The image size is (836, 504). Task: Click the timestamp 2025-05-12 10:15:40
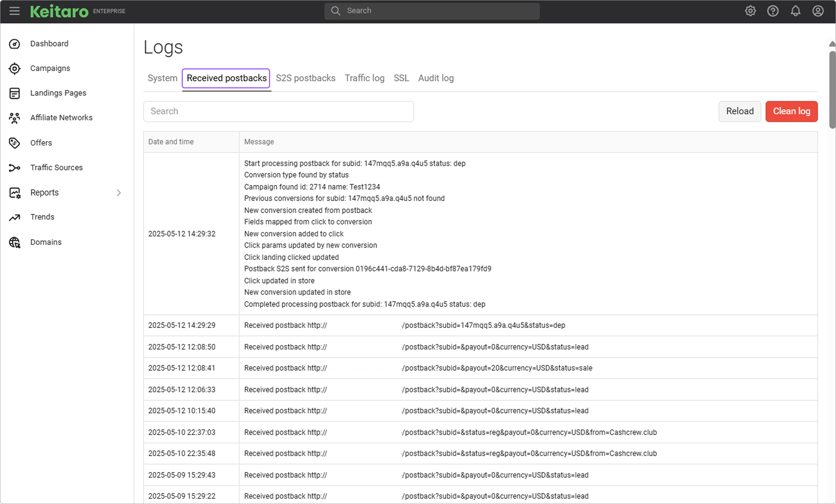point(182,411)
